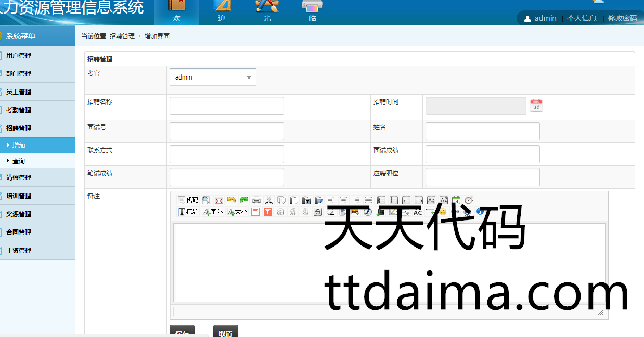Click the scissors cut icon
This screenshot has width=644, height=337.
269,200
